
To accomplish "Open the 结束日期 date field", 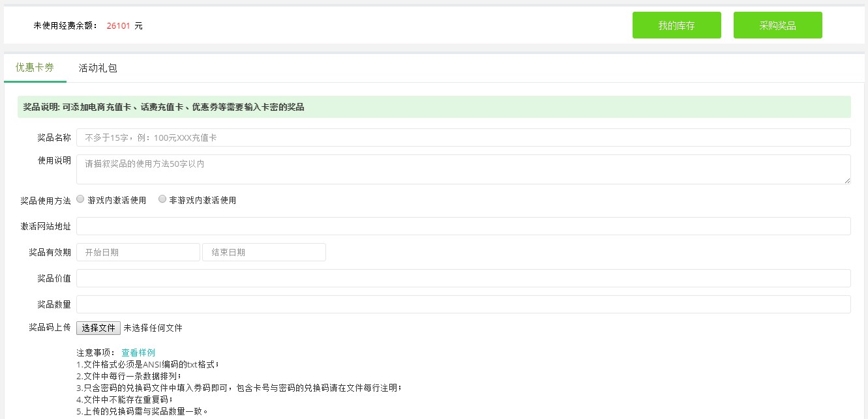I will (263, 252).
